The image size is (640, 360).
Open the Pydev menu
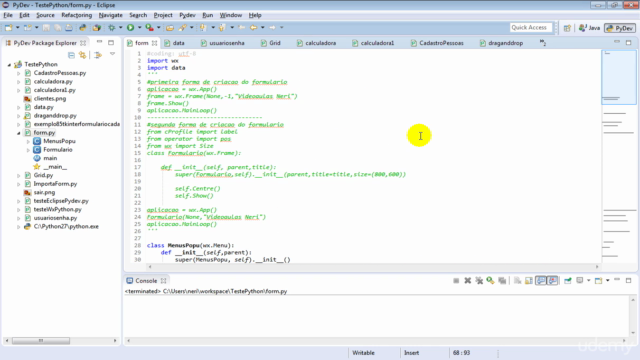(187, 15)
